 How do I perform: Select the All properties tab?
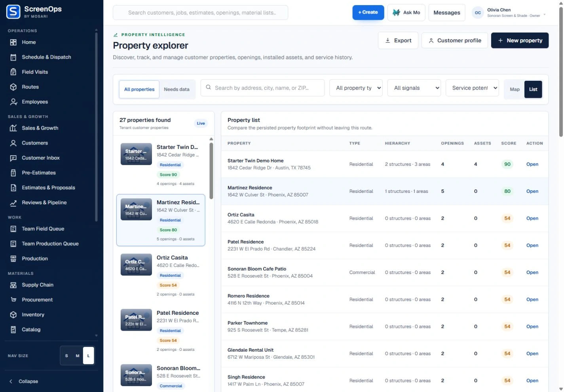(x=139, y=89)
